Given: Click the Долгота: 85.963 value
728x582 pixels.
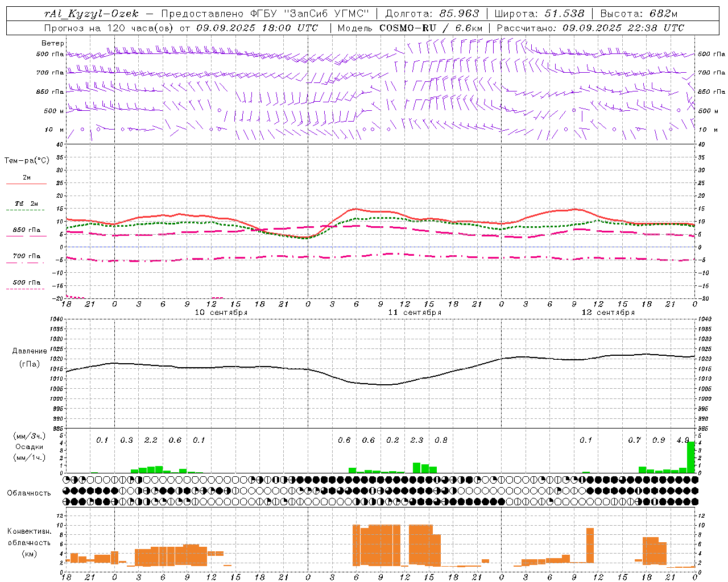Looking at the screenshot, I should [432, 14].
